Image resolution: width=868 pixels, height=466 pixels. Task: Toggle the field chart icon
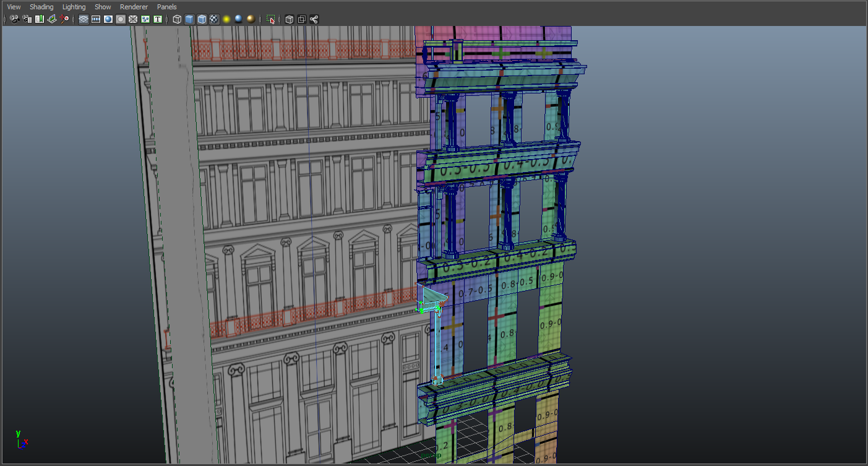(132, 19)
